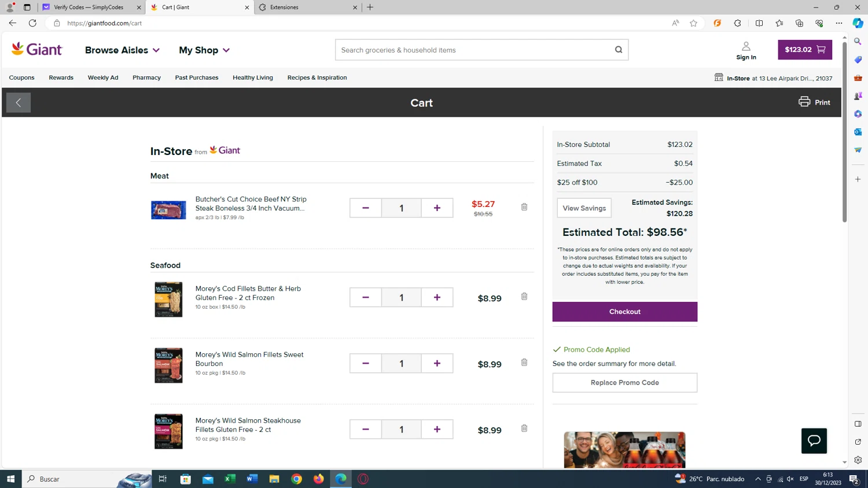The width and height of the screenshot is (868, 488).
Task: Click quantity field for Cod Fillets
Action: click(x=401, y=297)
